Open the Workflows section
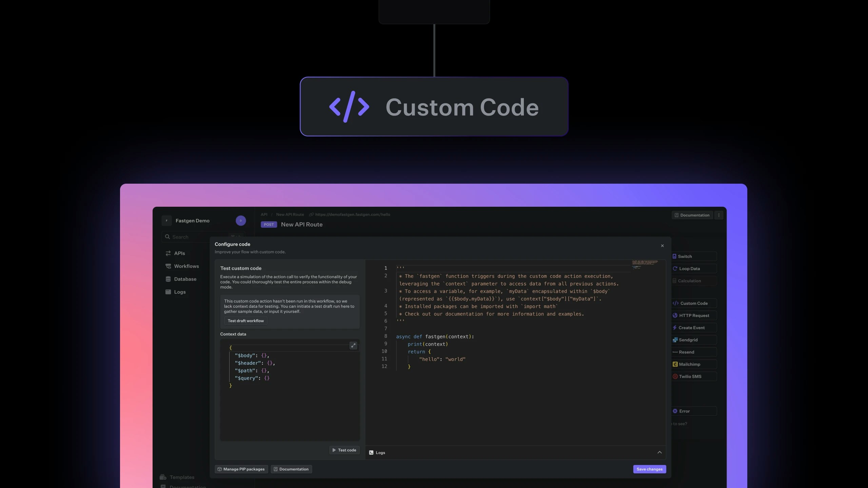The width and height of the screenshot is (868, 488). (x=186, y=266)
